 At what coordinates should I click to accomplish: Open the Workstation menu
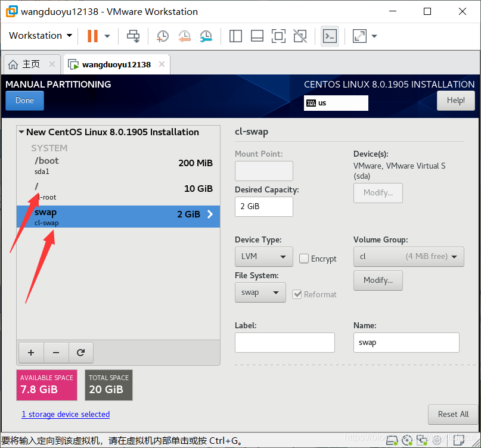click(41, 36)
